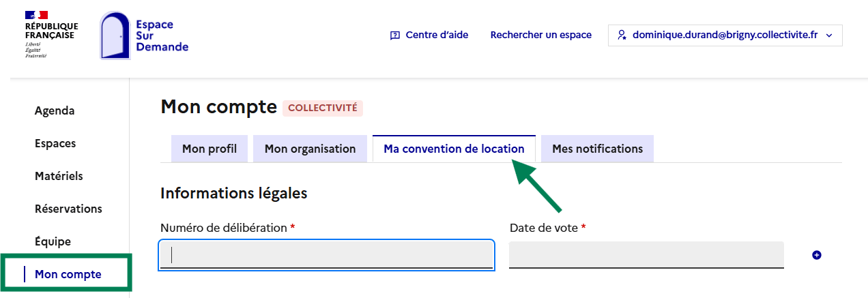Go to Agenda in the sidebar

coord(55,110)
